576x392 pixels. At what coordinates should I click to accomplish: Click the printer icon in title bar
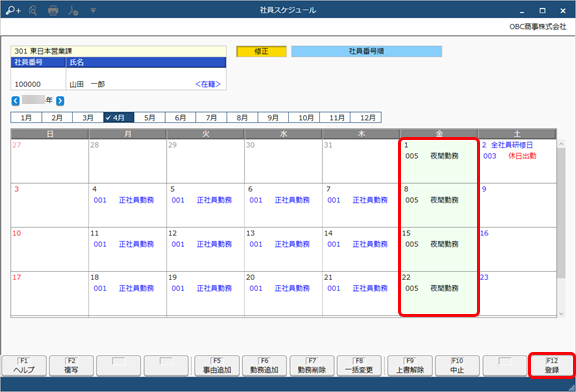pyautogui.click(x=53, y=11)
